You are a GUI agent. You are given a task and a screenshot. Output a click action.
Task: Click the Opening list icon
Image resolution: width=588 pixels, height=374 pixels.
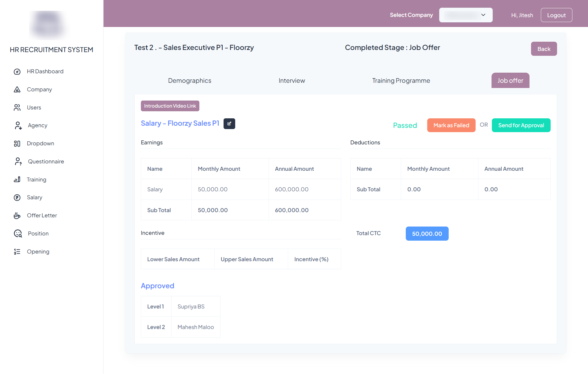click(17, 252)
